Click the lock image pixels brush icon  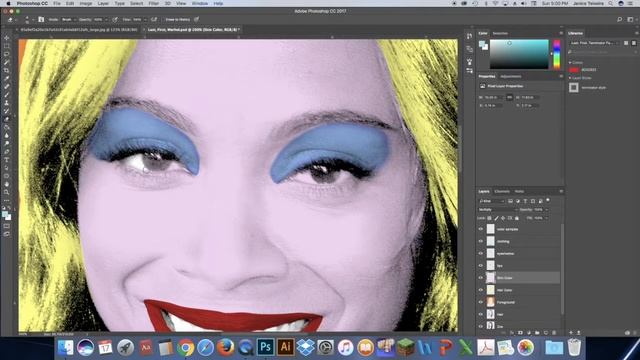(496, 218)
